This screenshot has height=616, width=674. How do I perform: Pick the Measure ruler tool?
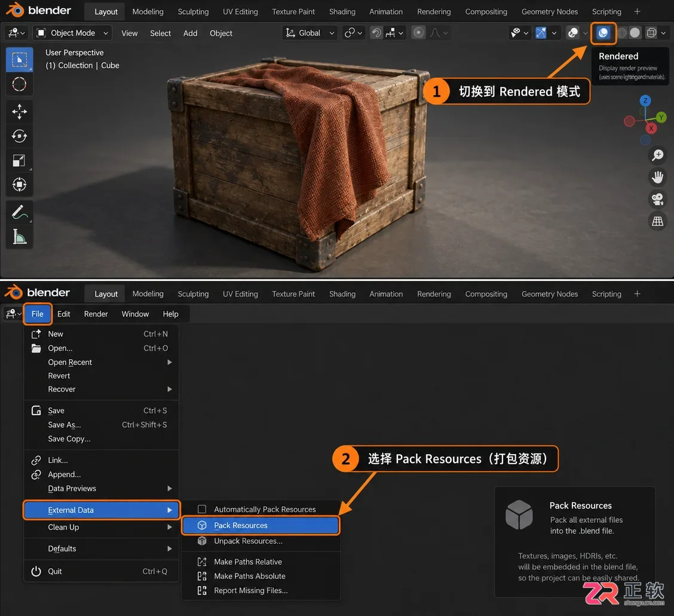(19, 237)
